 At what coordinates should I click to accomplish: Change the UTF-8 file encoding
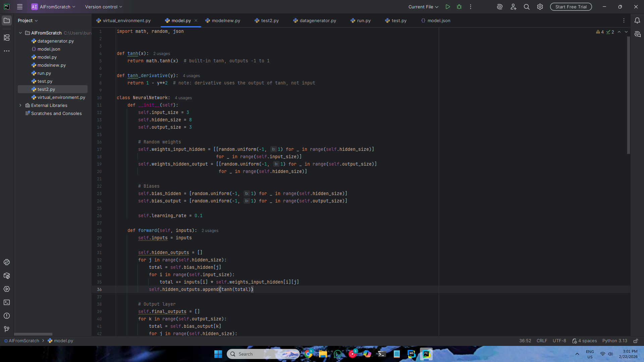click(559, 341)
